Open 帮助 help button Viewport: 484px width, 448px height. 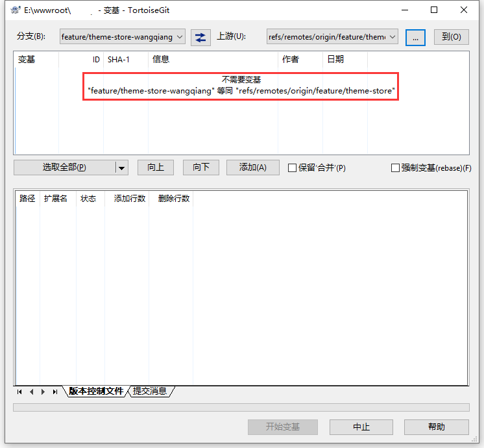pyautogui.click(x=437, y=427)
